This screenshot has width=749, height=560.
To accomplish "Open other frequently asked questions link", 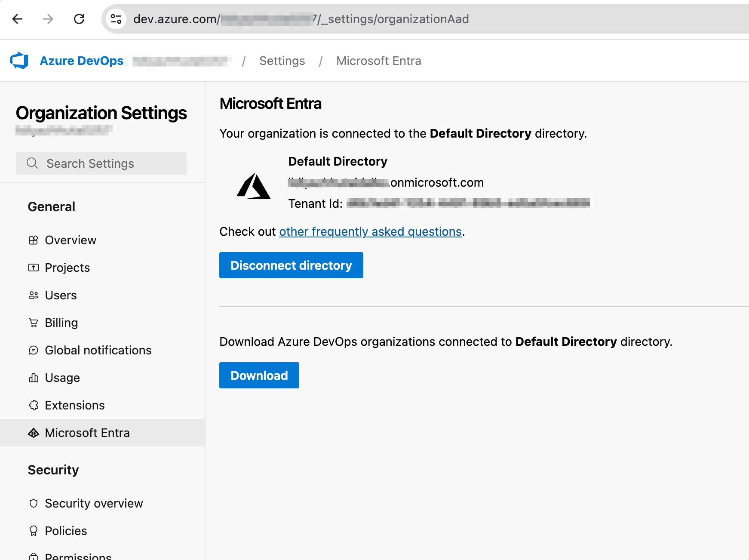I will click(x=370, y=232).
